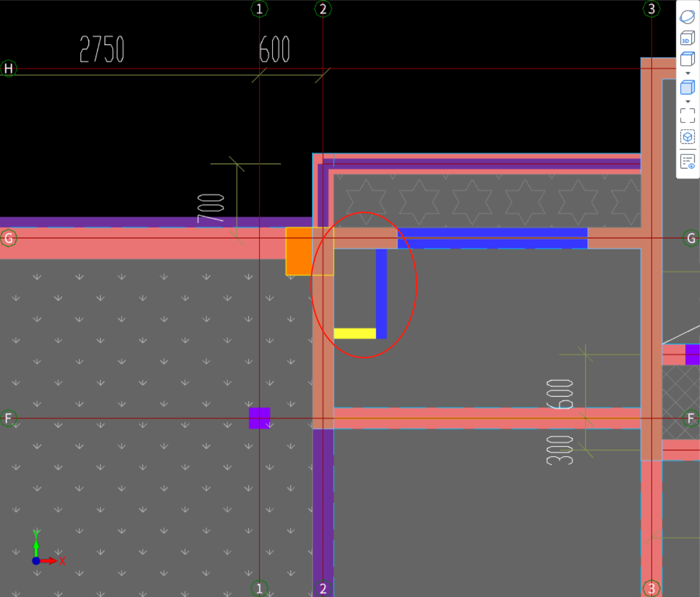Viewport: 700px width, 597px height.
Task: Click the dashed-box partial 3D cube icon
Action: click(x=687, y=137)
